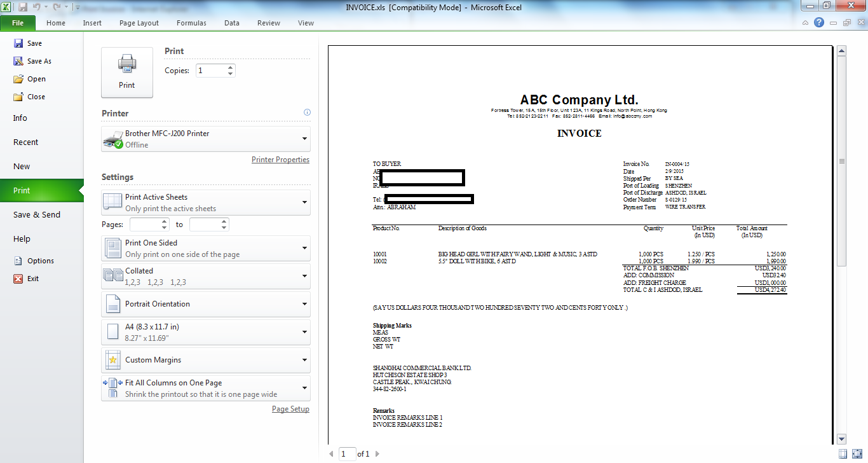This screenshot has height=463, width=868.
Task: Open the Printer Properties link
Action: 280,160
